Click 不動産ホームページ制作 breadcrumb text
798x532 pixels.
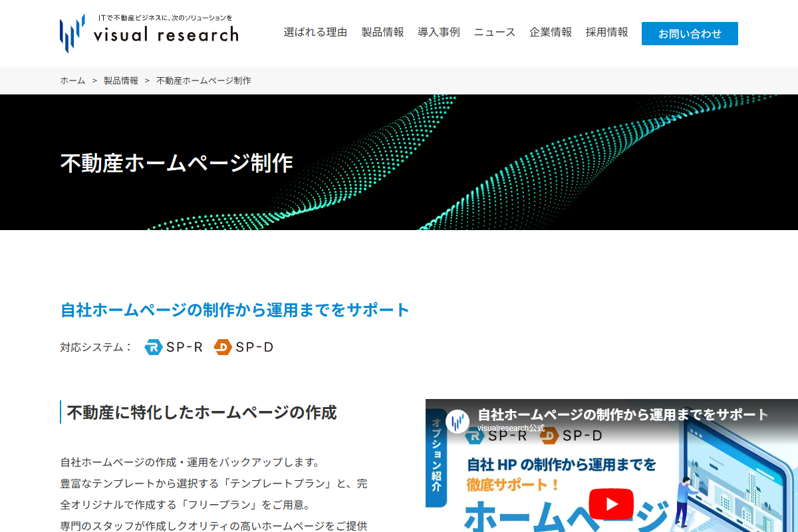tap(203, 80)
